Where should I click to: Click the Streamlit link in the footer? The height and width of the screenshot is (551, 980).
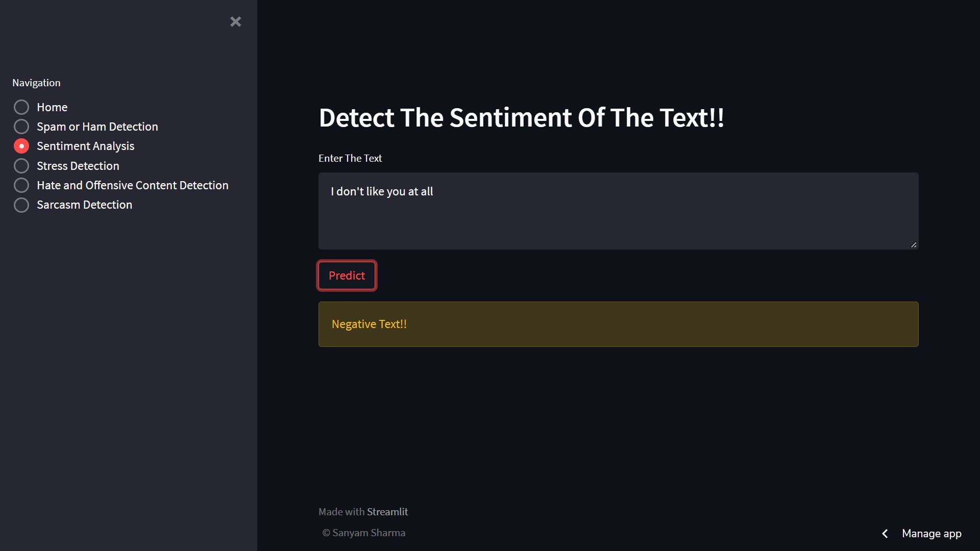point(387,511)
